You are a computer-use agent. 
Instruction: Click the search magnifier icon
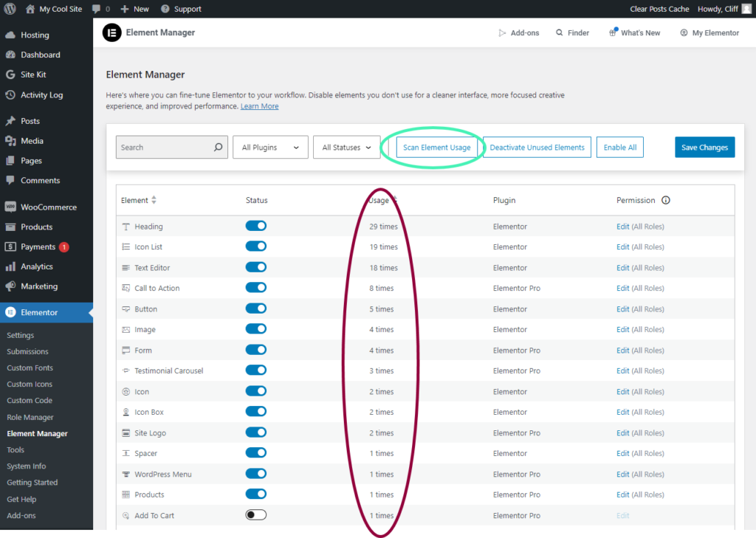click(x=218, y=147)
